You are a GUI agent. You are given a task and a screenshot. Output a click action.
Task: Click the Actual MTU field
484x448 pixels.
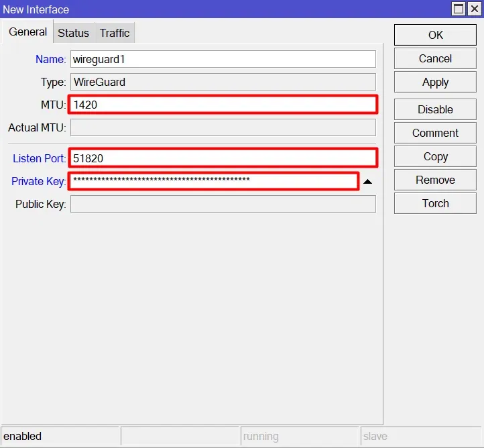coord(223,127)
